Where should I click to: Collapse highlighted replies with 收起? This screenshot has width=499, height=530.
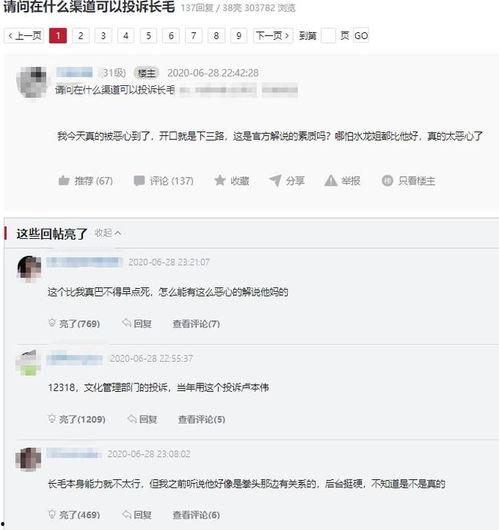pos(108,233)
